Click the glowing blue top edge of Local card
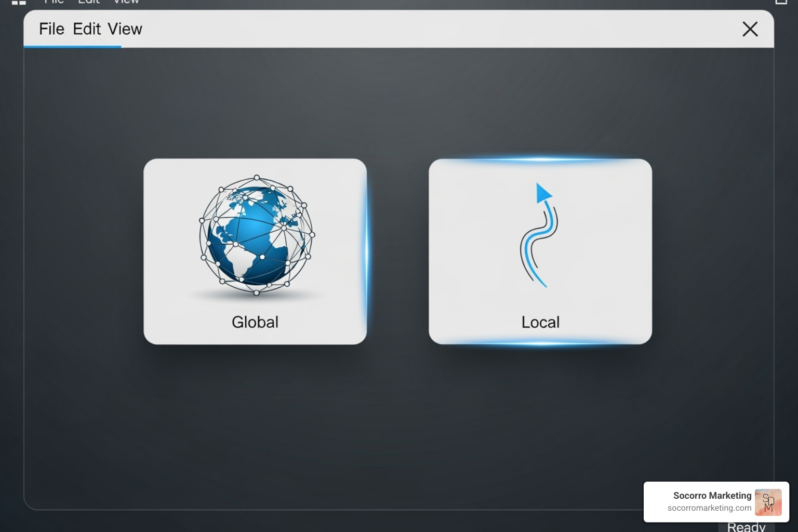This screenshot has width=798, height=532. (x=540, y=160)
